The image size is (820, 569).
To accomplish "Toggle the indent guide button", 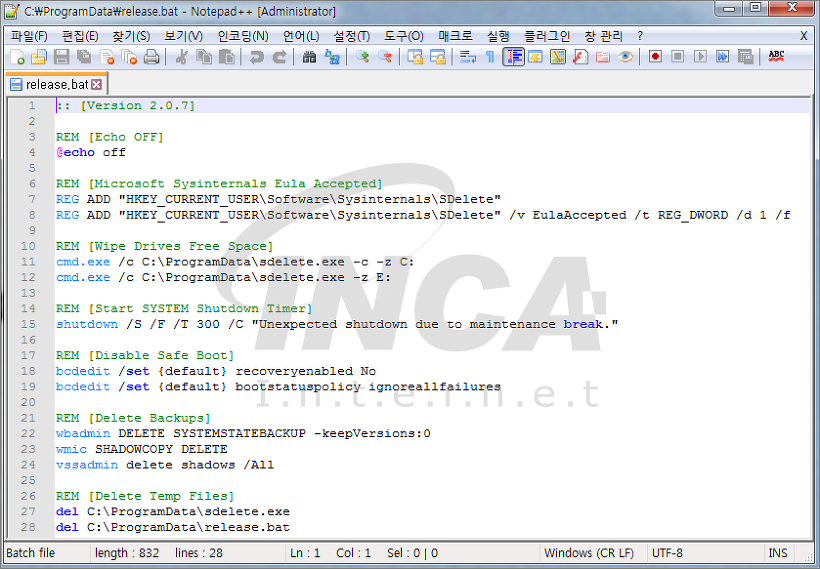I will [514, 56].
